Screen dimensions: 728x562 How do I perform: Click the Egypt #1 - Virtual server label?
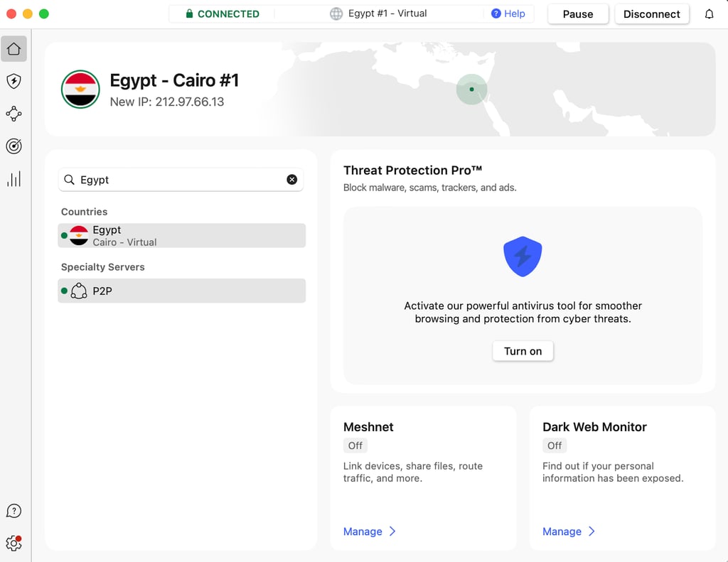pyautogui.click(x=387, y=13)
